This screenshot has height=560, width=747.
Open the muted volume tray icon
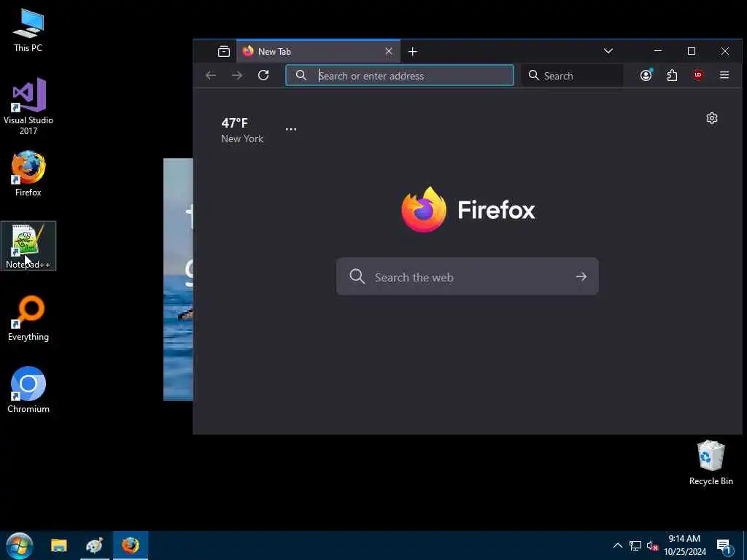click(x=652, y=545)
